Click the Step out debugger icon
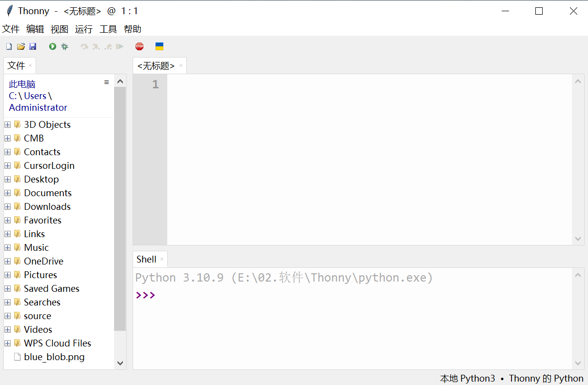Viewport: 588px width, 385px height. pyautogui.click(x=108, y=46)
